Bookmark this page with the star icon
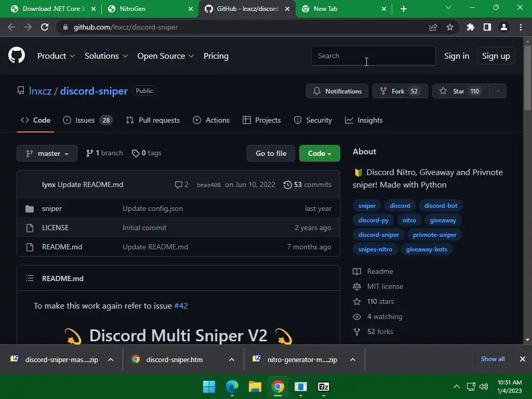 point(450,27)
